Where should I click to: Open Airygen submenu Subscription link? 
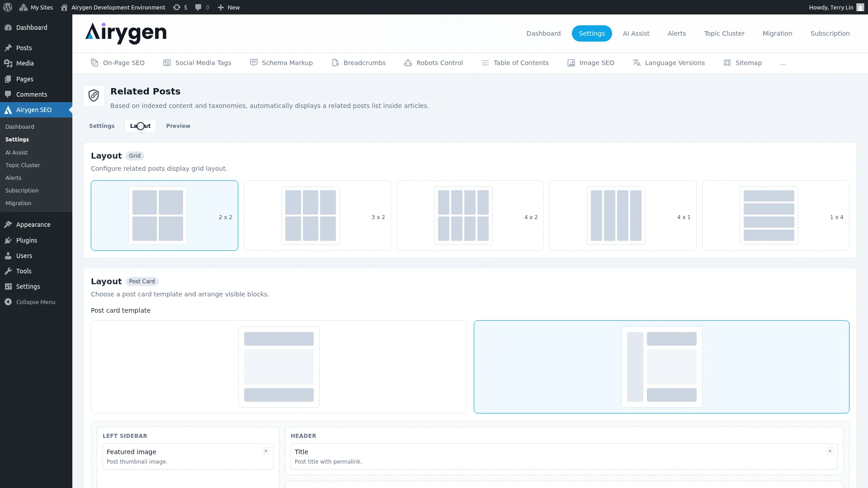point(22,191)
